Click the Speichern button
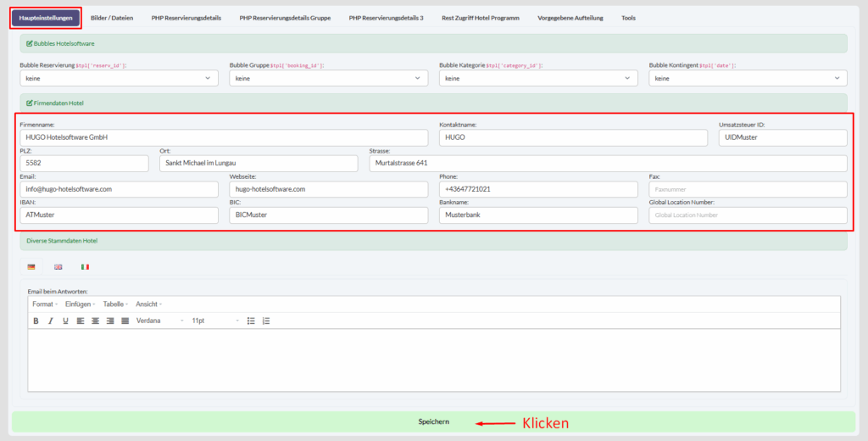This screenshot has width=868, height=441. 433,421
